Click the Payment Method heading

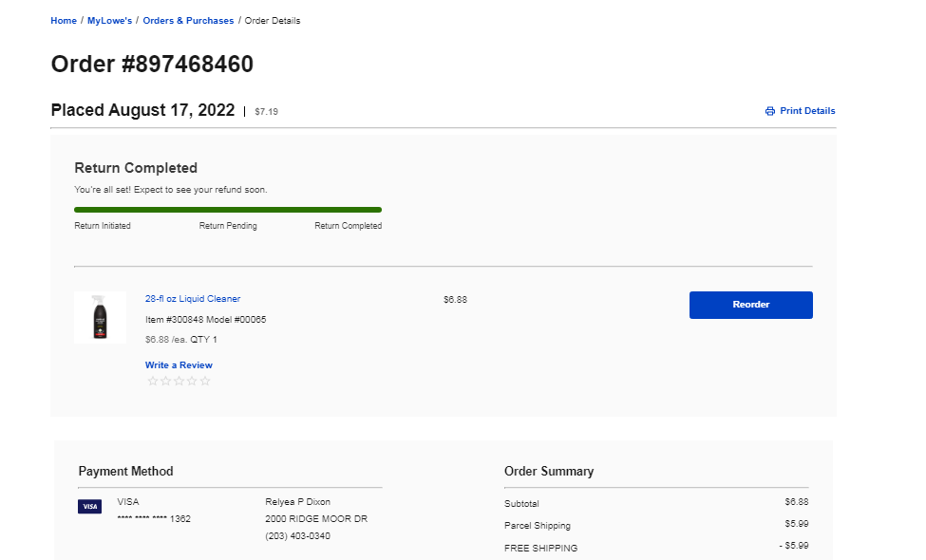pyautogui.click(x=125, y=471)
